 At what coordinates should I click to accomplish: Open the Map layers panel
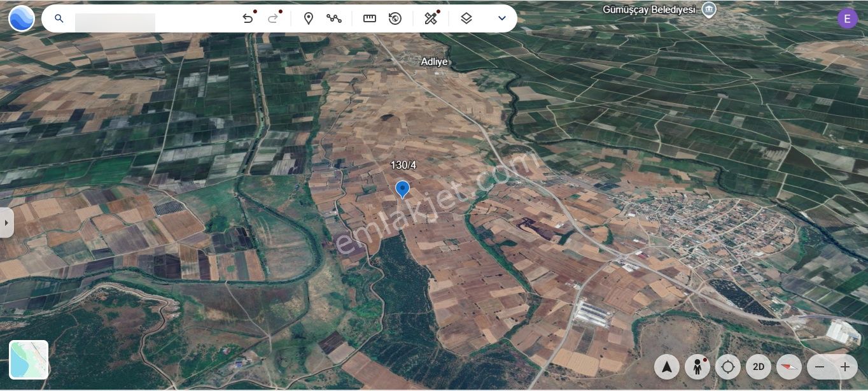coord(466,18)
